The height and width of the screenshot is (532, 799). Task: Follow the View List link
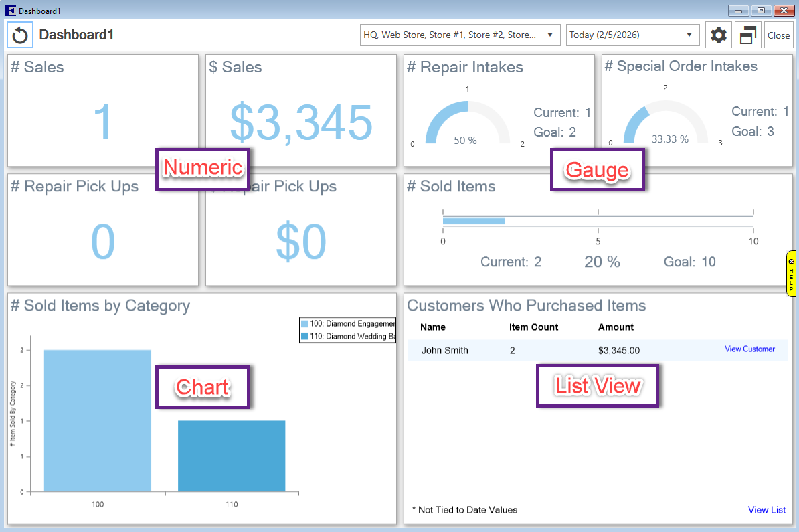[766, 510]
